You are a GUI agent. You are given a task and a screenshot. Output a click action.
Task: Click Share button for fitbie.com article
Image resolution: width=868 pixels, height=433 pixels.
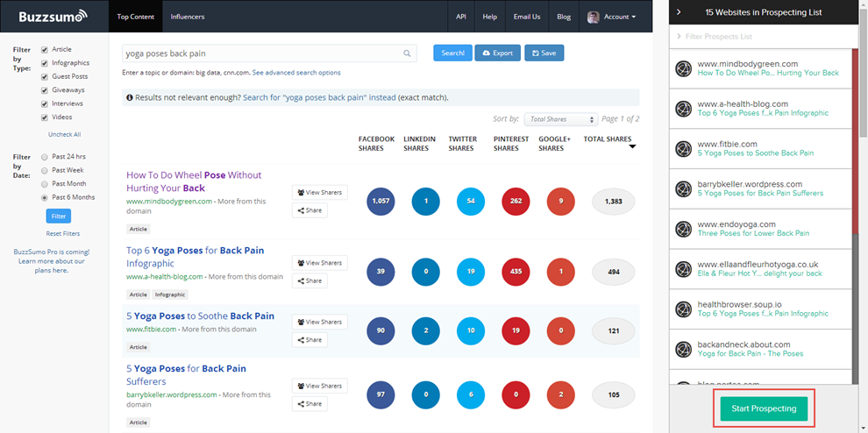(x=309, y=340)
